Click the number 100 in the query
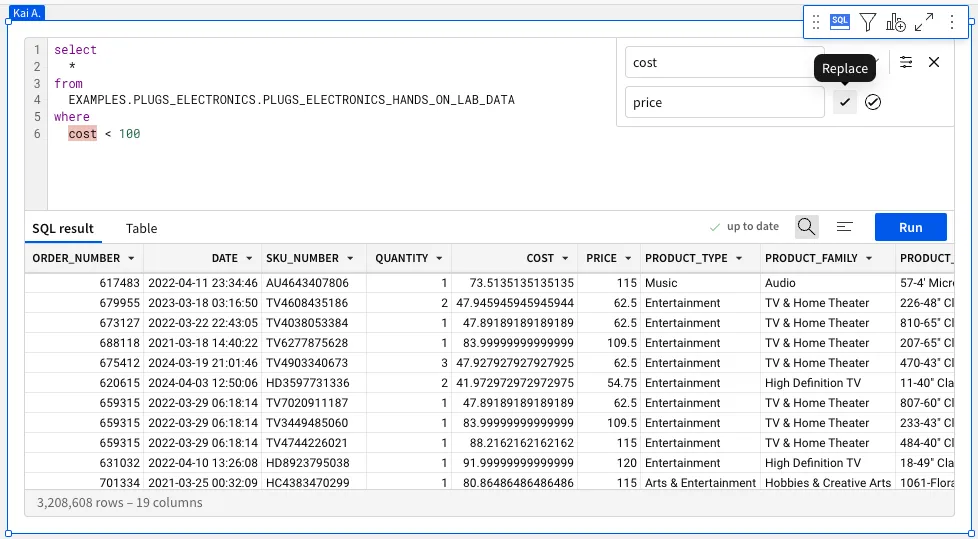The width and height of the screenshot is (978, 539). (x=130, y=134)
